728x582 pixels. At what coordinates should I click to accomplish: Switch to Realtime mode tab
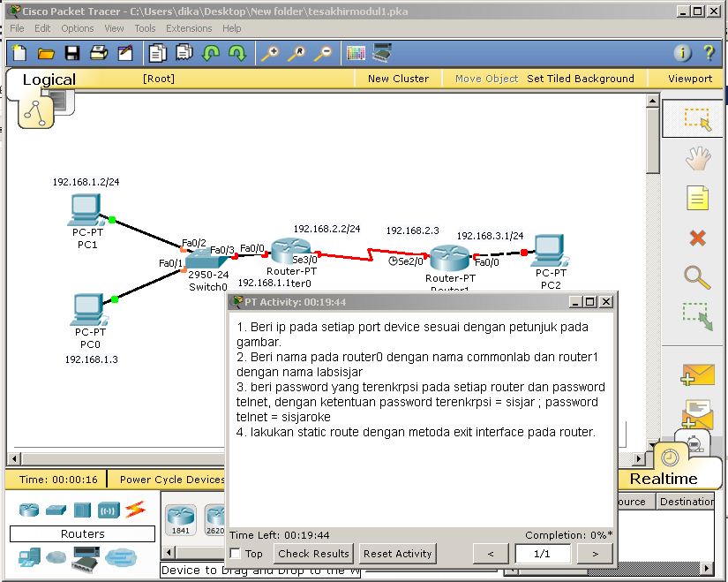[664, 478]
